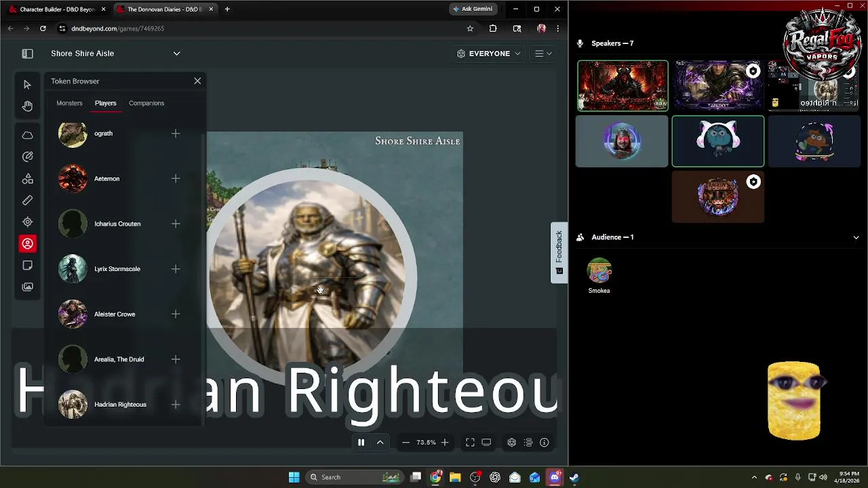
Task: Add Hadrian Righteous token to map
Action: [x=176, y=405]
